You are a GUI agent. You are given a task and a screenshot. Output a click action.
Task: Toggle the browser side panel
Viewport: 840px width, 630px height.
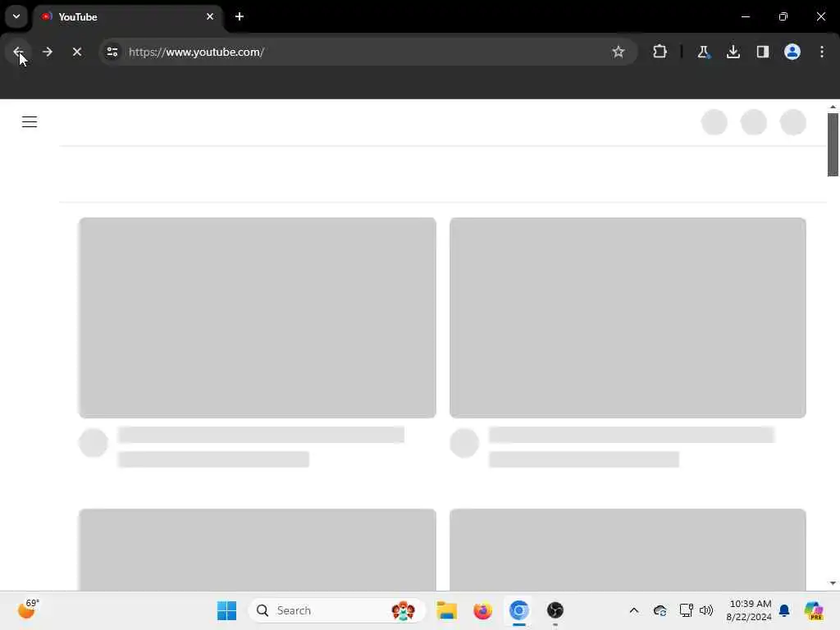click(763, 52)
